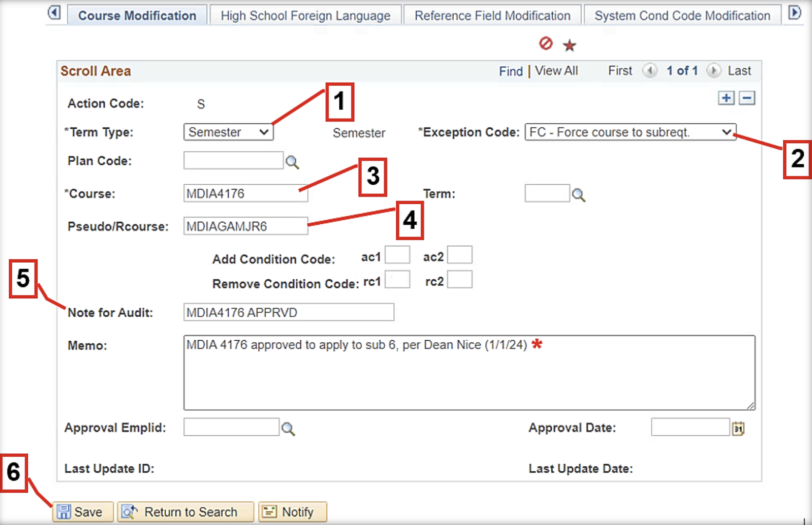Click the Return to Search button

pyautogui.click(x=185, y=511)
